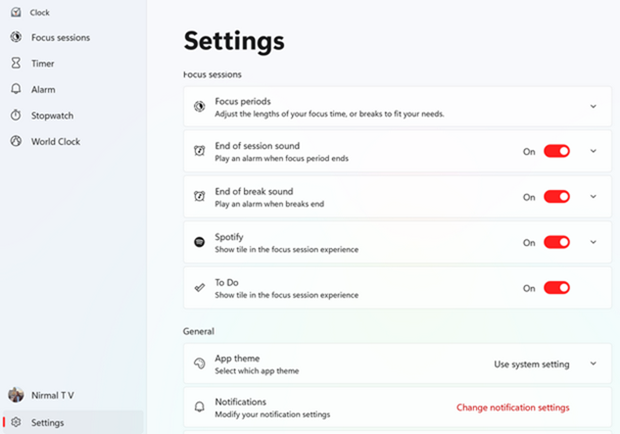Open App theme Use system setting dropdown
620x434 pixels.
[x=545, y=364]
